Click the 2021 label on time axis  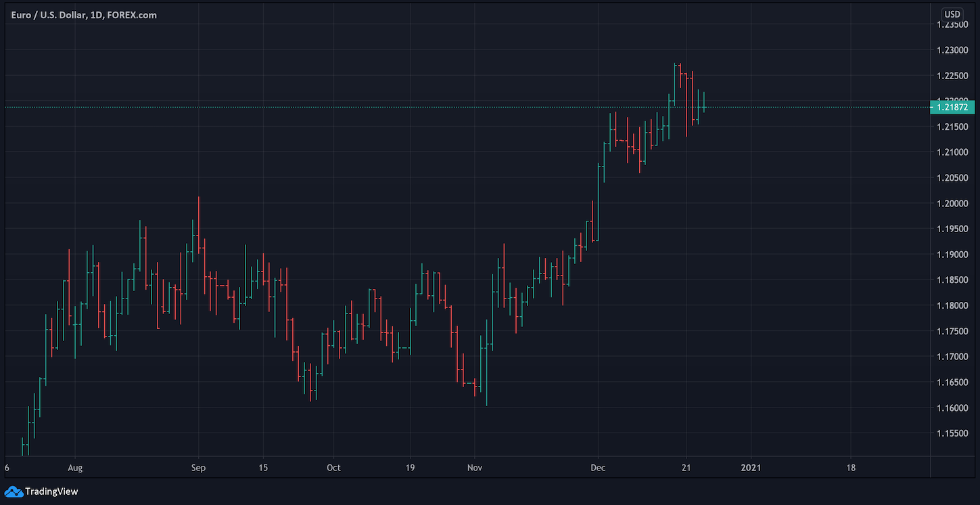tap(751, 468)
